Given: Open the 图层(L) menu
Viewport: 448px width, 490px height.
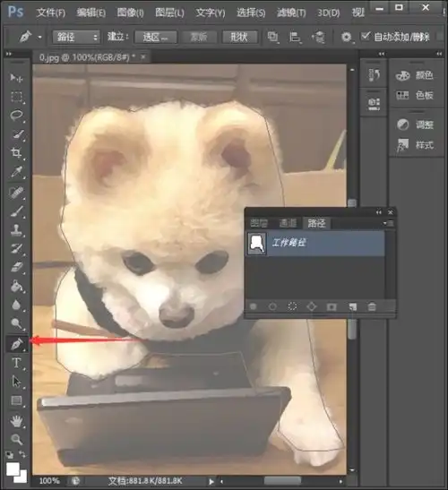Looking at the screenshot, I should [169, 13].
